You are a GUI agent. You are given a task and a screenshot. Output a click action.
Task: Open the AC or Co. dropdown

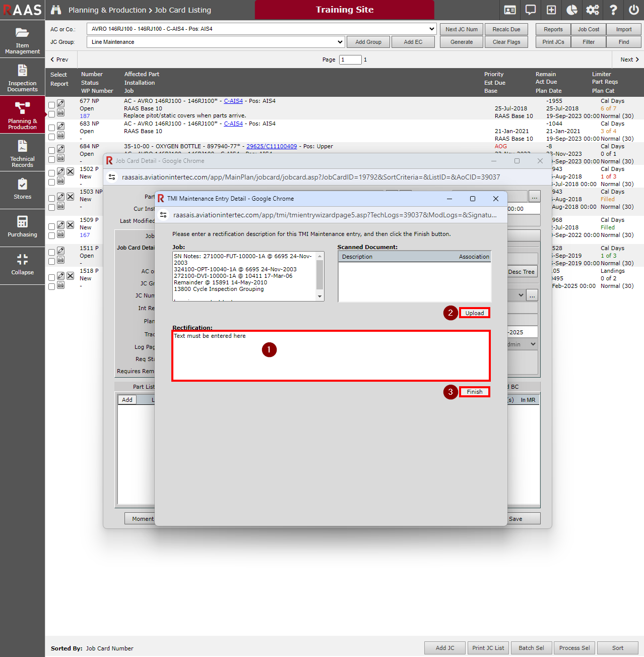click(262, 29)
